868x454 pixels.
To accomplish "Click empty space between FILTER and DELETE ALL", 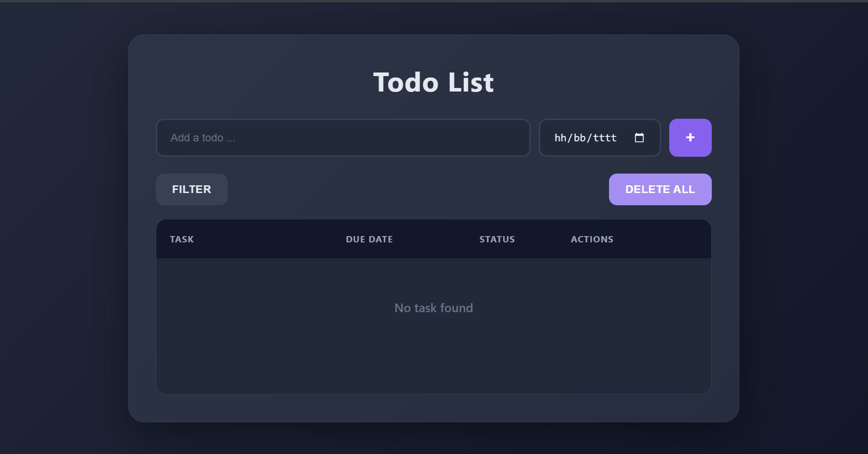I will coord(417,189).
